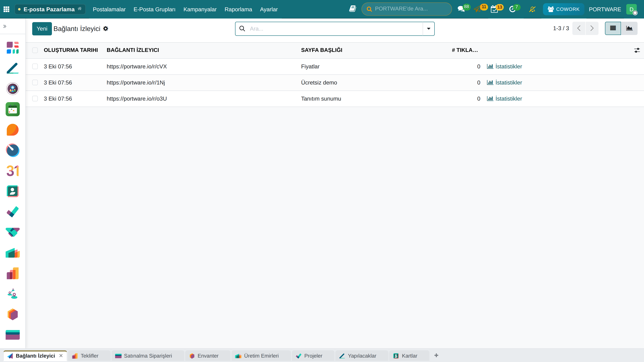This screenshot has height=362, width=644.
Task: Open the checkmark project app in sidebar
Action: pyautogui.click(x=12, y=212)
